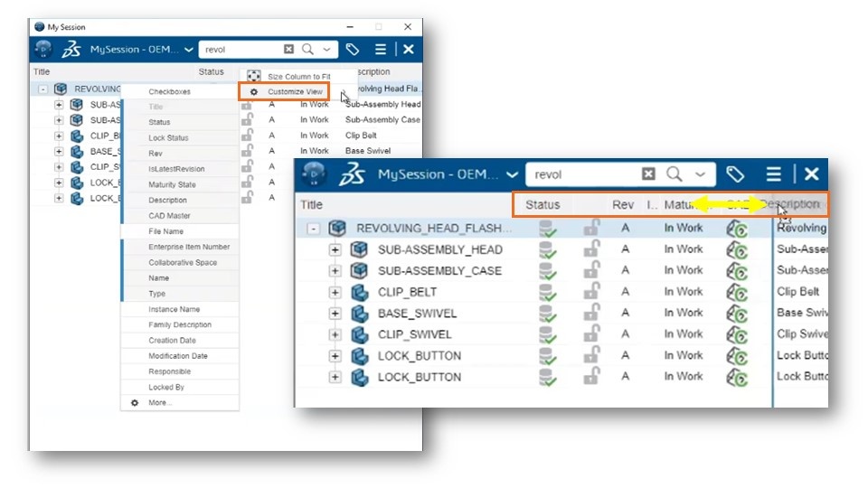This screenshot has width=868, height=488.
Task: Open MySession dropdown chevron in My Session window
Action: pos(188,49)
